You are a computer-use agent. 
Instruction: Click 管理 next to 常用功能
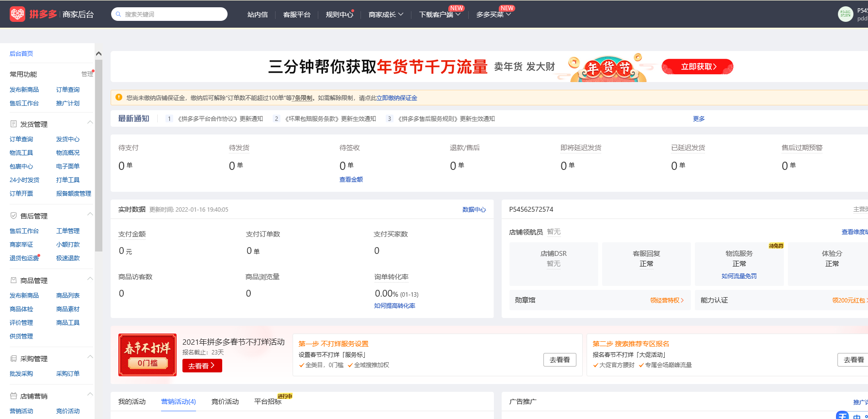pos(87,74)
